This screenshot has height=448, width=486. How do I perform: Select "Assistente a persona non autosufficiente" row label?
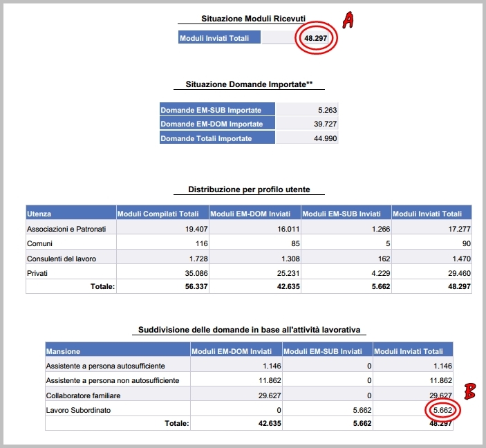coord(113,380)
